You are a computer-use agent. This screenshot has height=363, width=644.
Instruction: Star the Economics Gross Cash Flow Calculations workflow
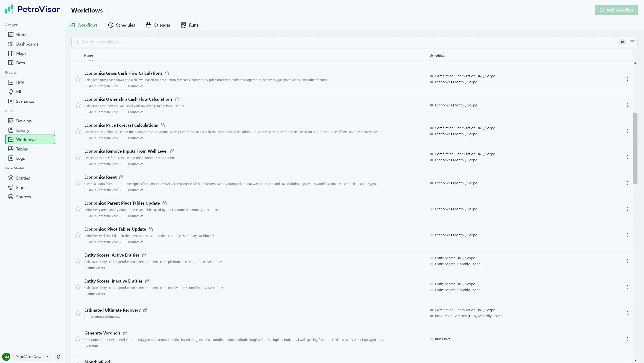pyautogui.click(x=78, y=79)
